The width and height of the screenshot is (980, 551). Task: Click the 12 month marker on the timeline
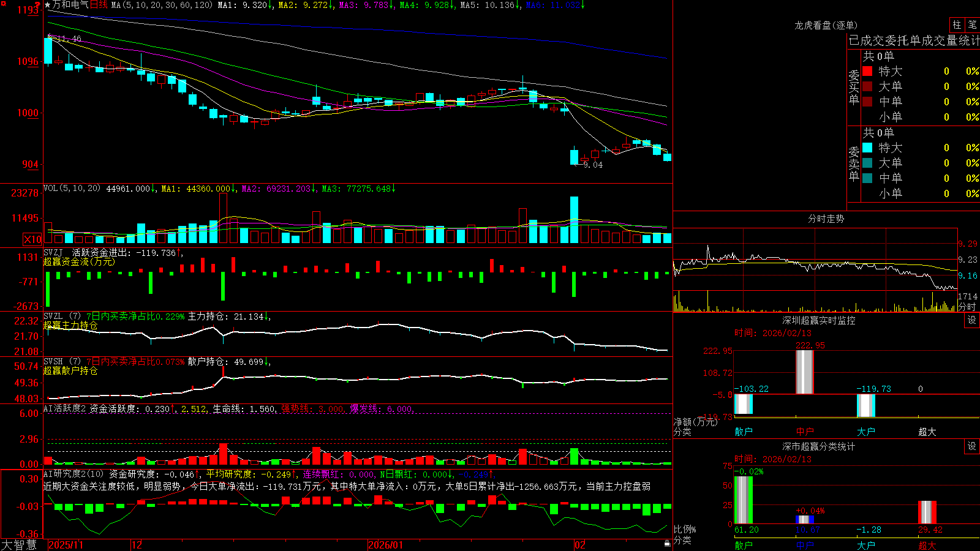pyautogui.click(x=137, y=545)
